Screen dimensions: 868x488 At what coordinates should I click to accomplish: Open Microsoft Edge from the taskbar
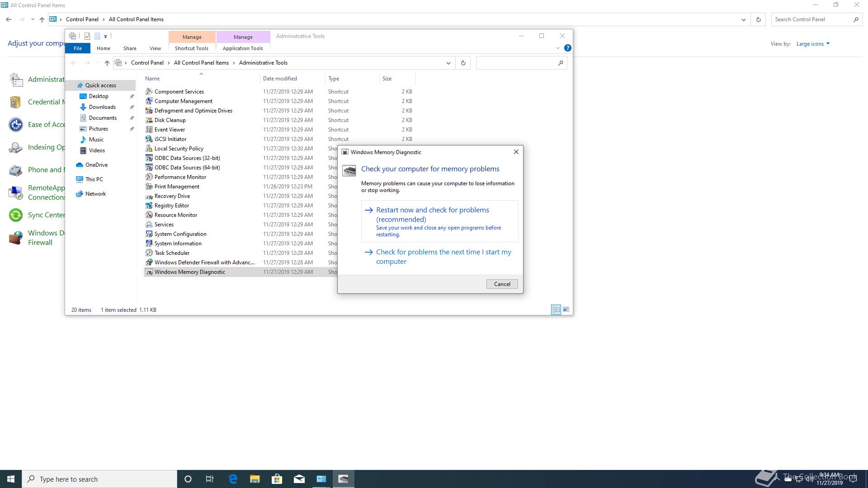point(233,479)
